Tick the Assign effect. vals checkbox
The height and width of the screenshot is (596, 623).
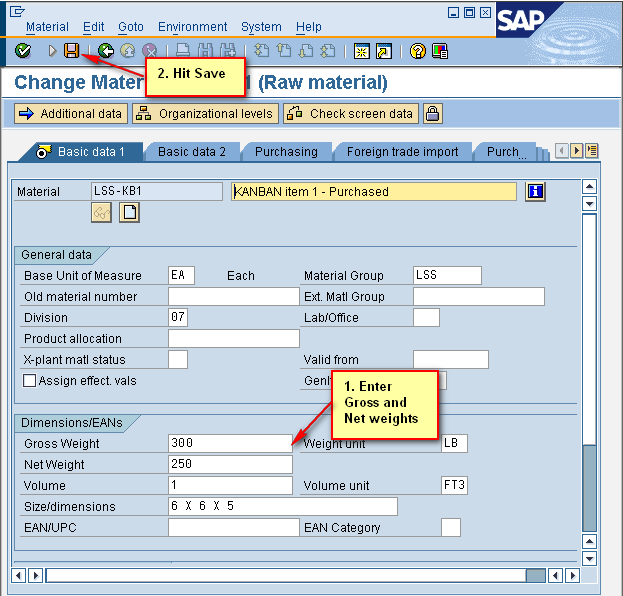tap(29, 381)
